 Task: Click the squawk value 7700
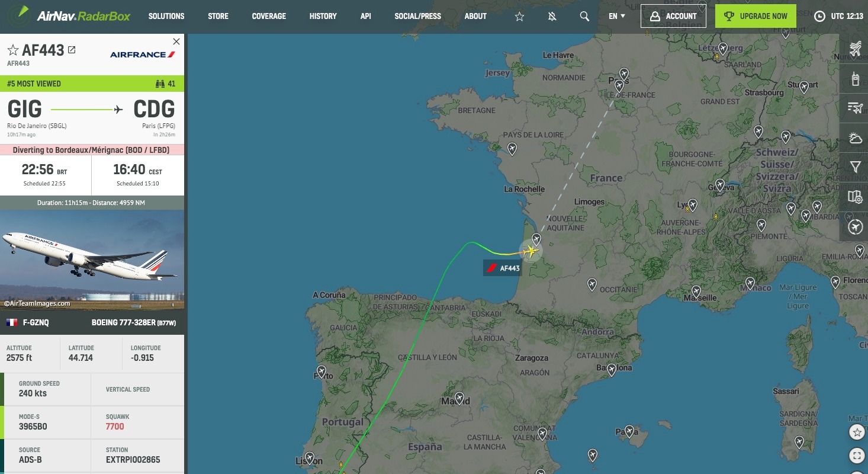(115, 427)
